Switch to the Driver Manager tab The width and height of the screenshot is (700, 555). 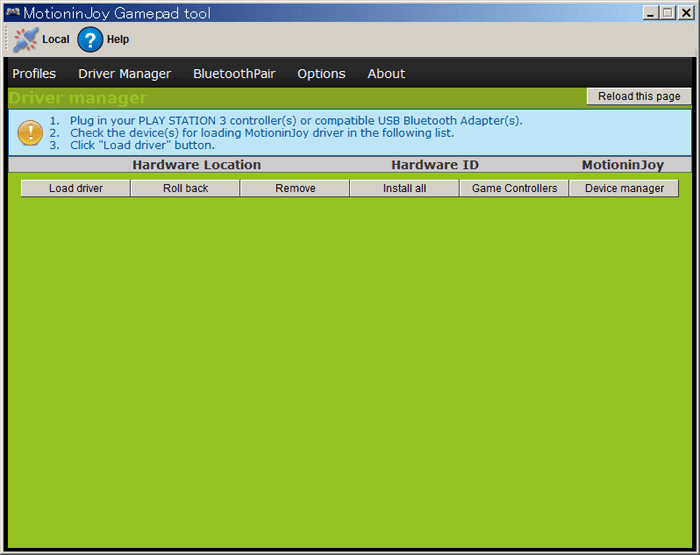tap(125, 74)
